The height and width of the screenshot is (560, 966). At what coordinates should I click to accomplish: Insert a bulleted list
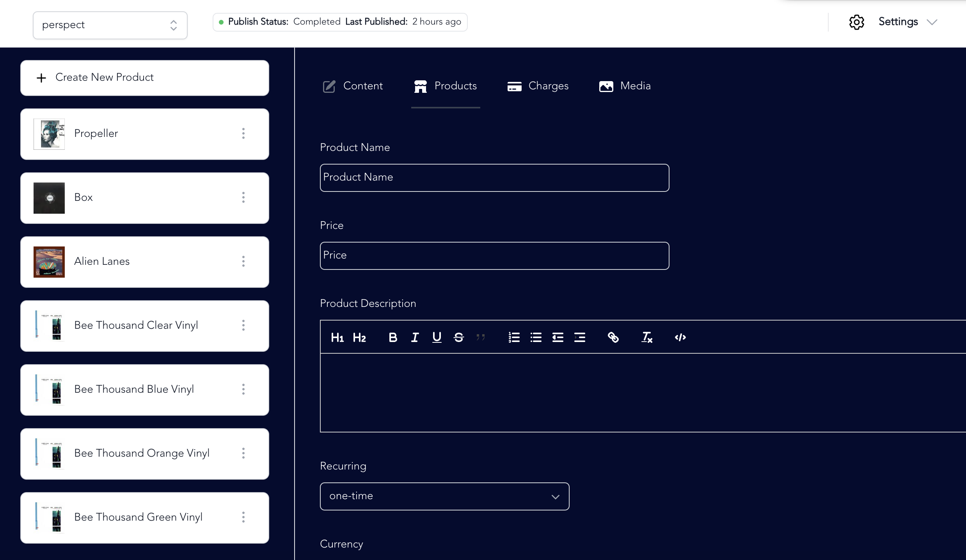coord(536,337)
